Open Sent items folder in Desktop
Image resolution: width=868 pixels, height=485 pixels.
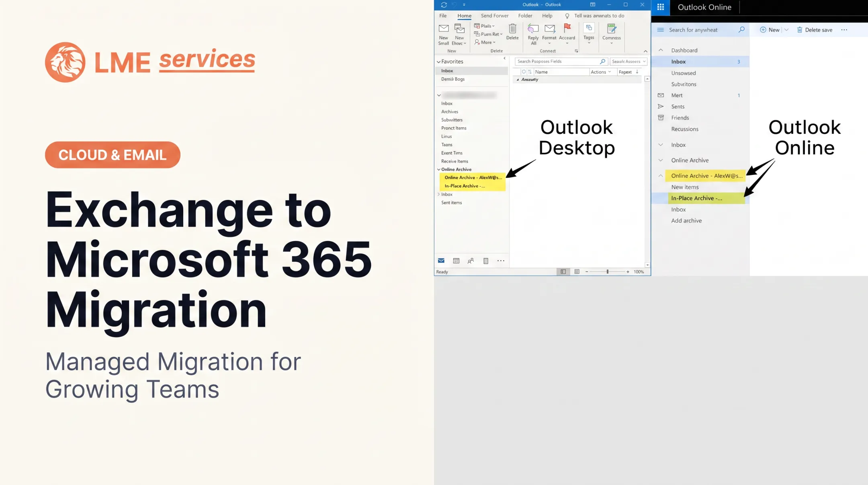point(451,203)
